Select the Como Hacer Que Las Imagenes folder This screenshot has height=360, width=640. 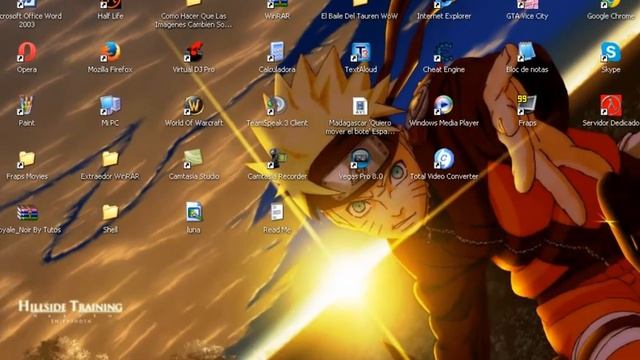pos(193,4)
